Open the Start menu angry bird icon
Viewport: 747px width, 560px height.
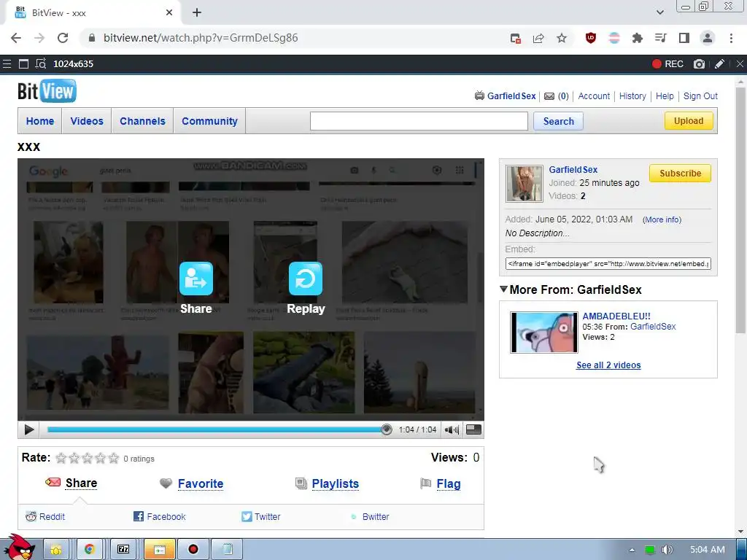click(x=20, y=548)
